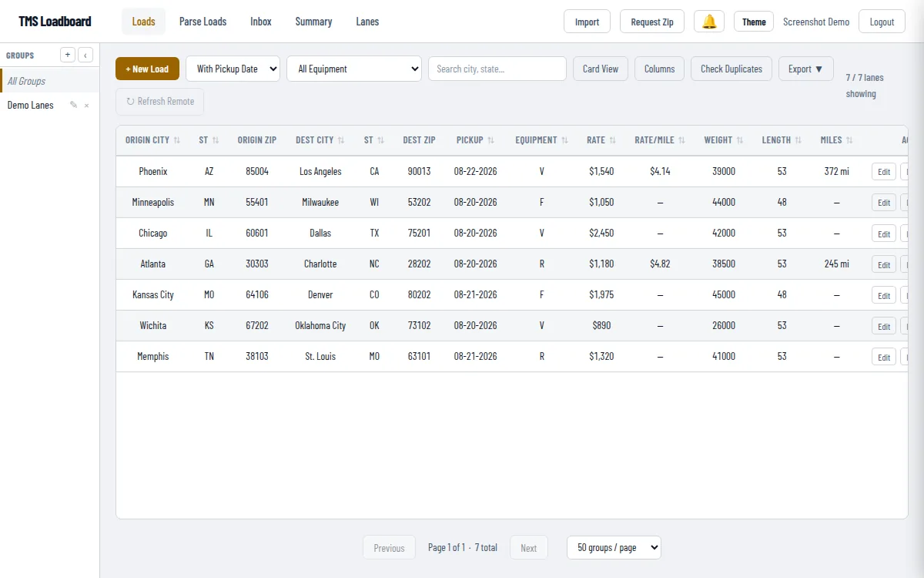Switch to the Lanes tab
The height and width of the screenshot is (578, 924).
(367, 22)
